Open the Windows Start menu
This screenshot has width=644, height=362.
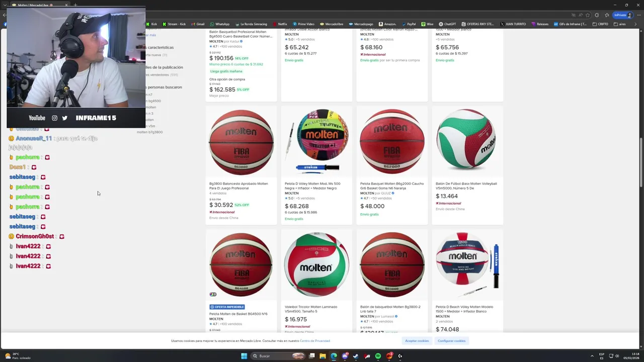244,356
